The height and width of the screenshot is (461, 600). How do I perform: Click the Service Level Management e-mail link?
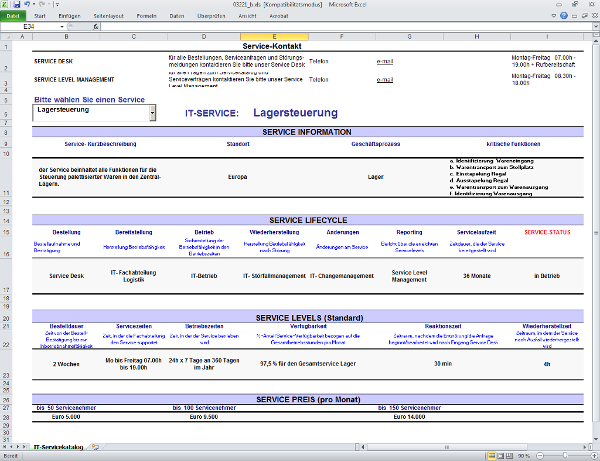point(384,78)
